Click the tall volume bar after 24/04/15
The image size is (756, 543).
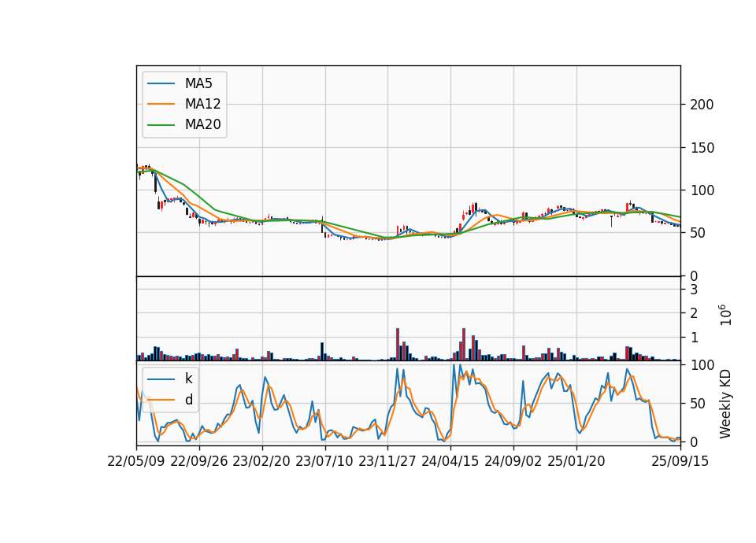[464, 345]
